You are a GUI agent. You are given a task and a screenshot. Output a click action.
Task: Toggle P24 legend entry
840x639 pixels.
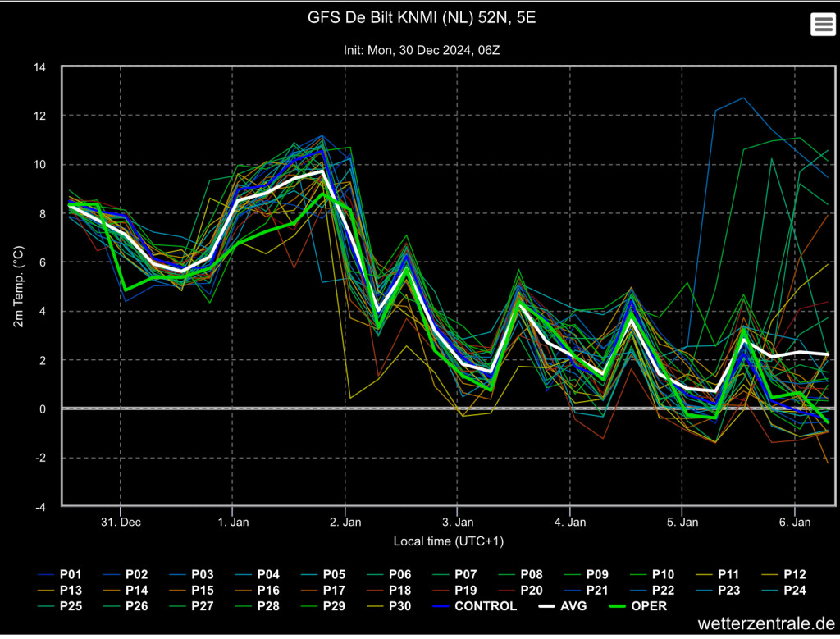click(783, 591)
